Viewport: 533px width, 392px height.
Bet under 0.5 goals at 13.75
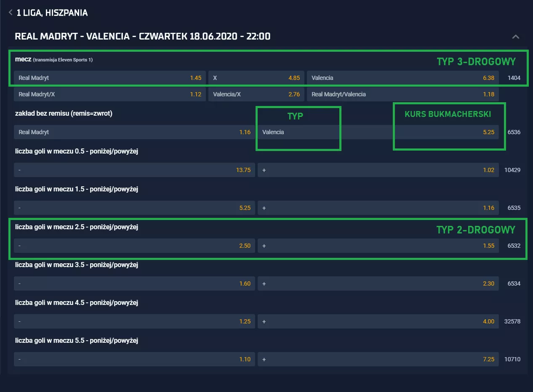[x=134, y=170]
